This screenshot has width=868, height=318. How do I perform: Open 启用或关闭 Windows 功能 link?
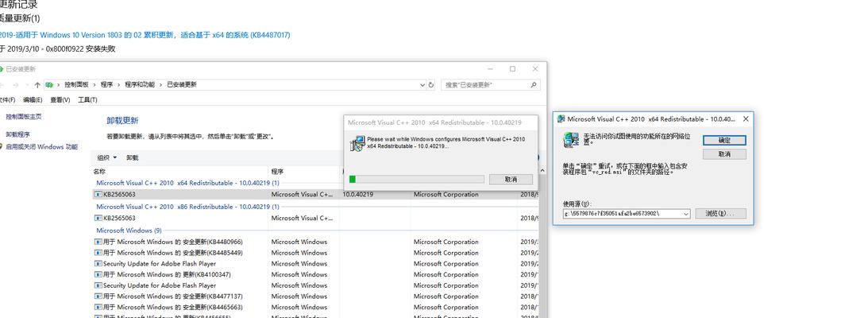[x=41, y=147]
